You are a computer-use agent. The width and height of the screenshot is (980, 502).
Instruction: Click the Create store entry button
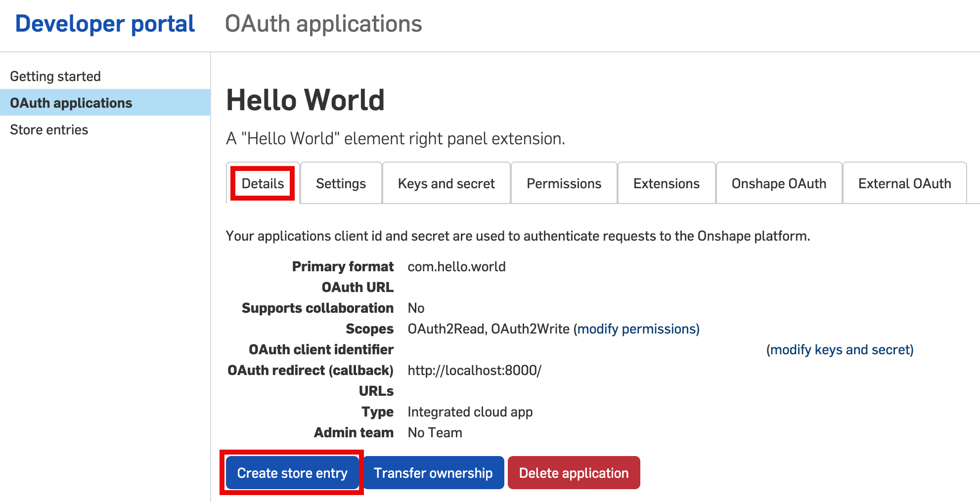(292, 473)
